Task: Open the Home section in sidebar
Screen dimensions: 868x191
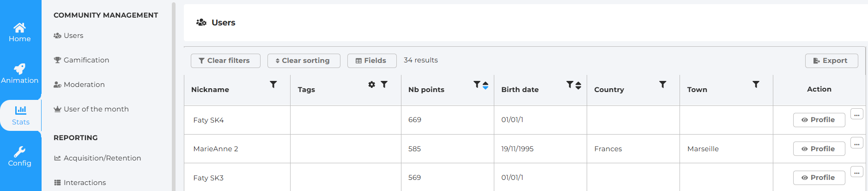Action: [20, 32]
